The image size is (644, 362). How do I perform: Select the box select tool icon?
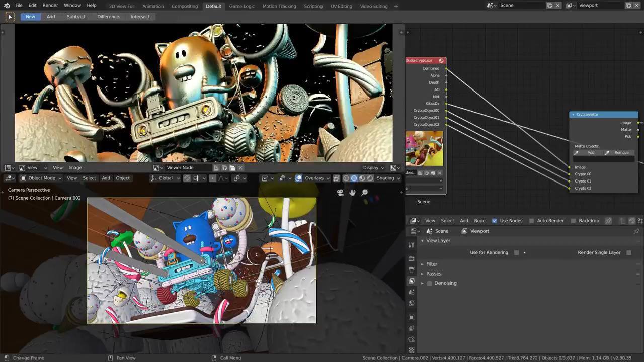point(10,17)
